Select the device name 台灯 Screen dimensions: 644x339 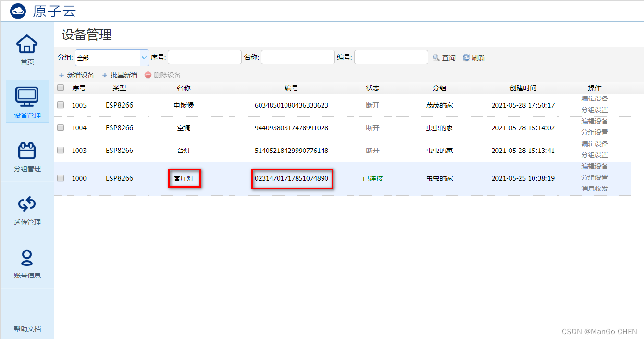(184, 151)
